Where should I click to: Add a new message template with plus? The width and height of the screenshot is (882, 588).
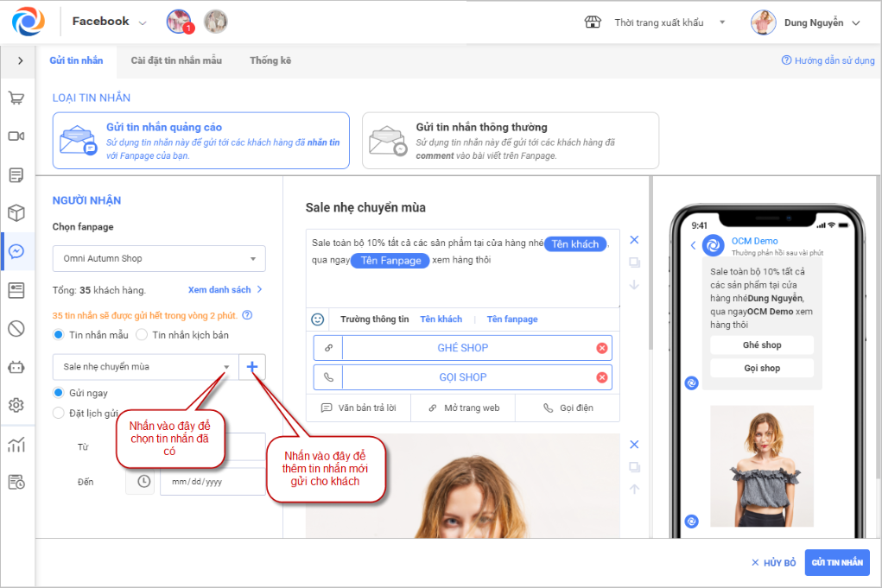pyautogui.click(x=252, y=367)
